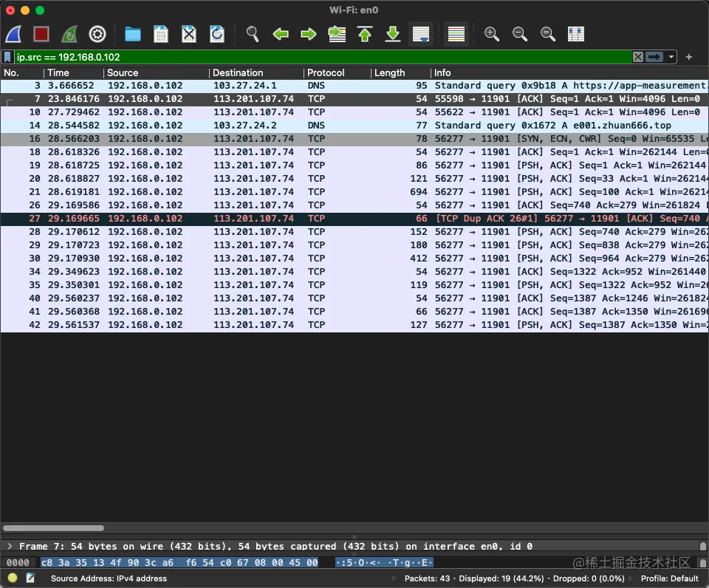Reset text zoom to normal size

pyautogui.click(x=547, y=35)
